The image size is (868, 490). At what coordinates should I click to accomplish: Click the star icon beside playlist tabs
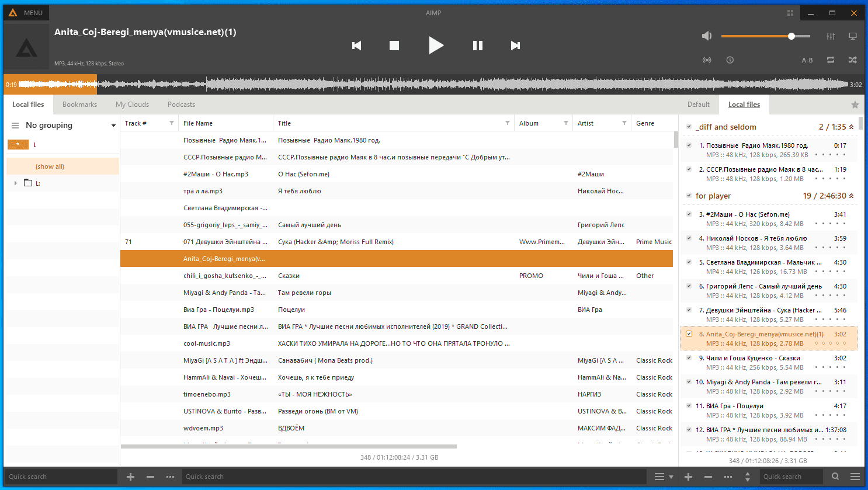coord(855,105)
